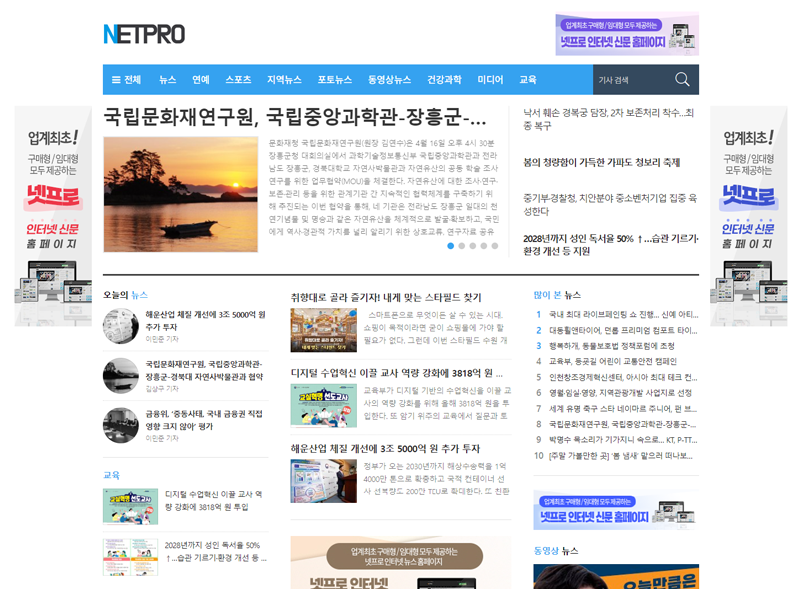Screen dimensions: 800x589
Task: Select the first carousel dot below the main story
Action: (451, 245)
